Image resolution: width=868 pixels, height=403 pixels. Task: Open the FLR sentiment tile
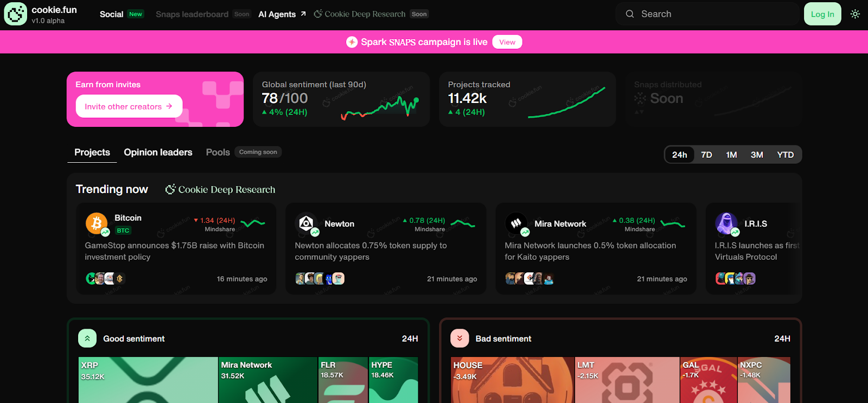[343, 380]
